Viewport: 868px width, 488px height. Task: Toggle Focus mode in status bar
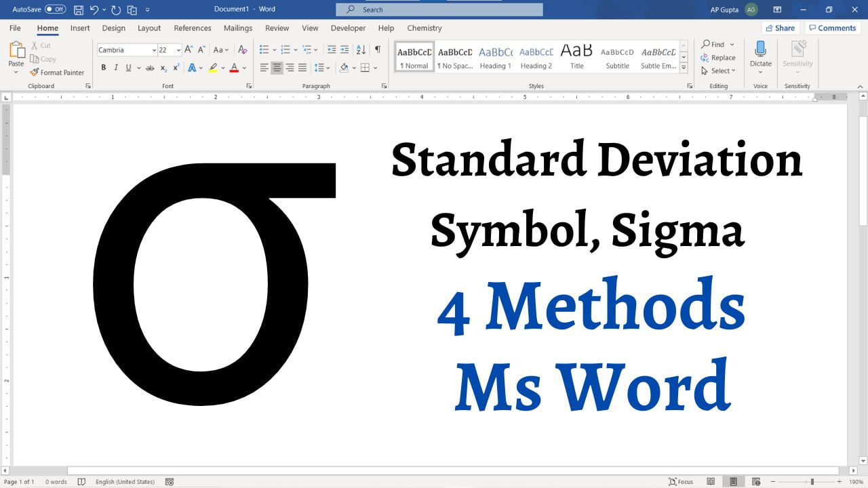pyautogui.click(x=681, y=482)
